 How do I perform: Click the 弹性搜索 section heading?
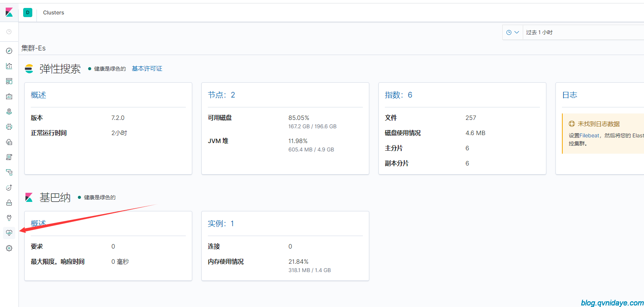(60, 69)
